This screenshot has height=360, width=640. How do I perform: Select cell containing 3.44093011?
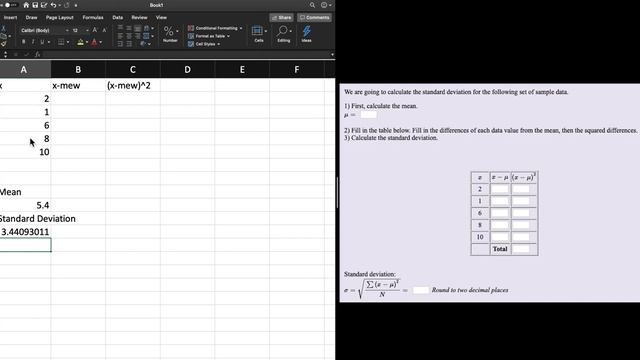(x=25, y=232)
